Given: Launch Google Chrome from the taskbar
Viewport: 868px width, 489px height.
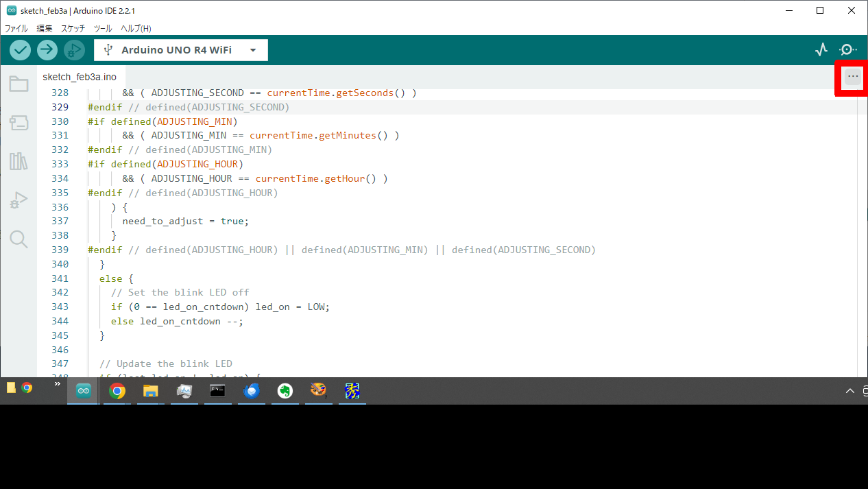Looking at the screenshot, I should pyautogui.click(x=117, y=391).
